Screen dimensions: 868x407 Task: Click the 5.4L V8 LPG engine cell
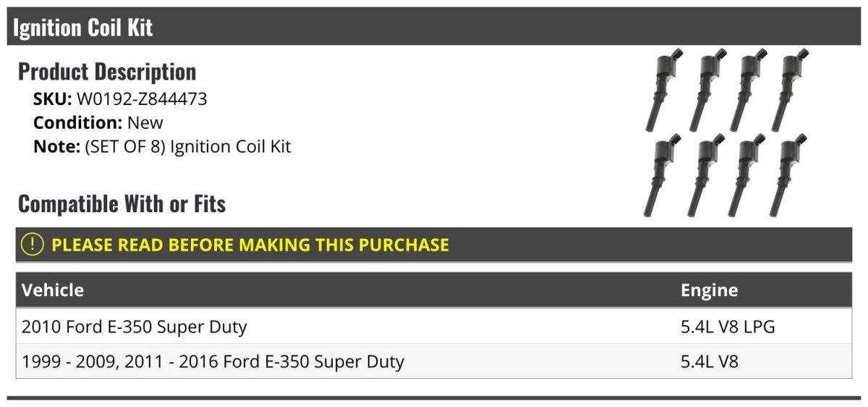727,327
